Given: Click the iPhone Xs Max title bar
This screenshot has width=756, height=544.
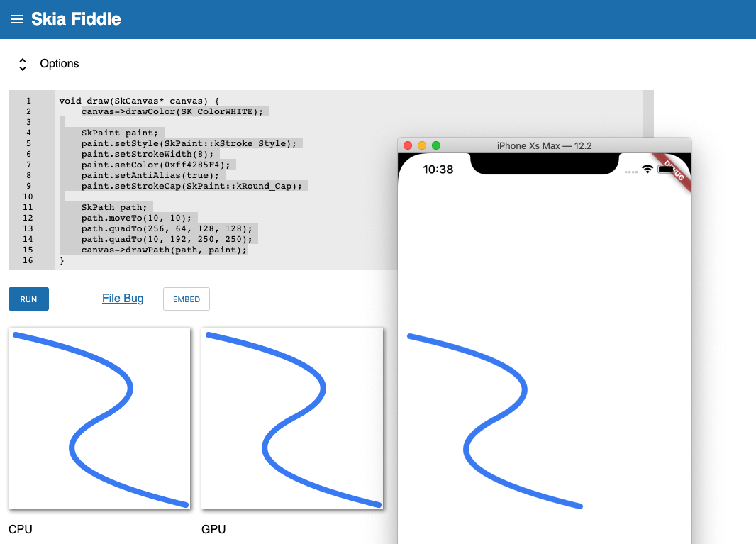Looking at the screenshot, I should (544, 145).
